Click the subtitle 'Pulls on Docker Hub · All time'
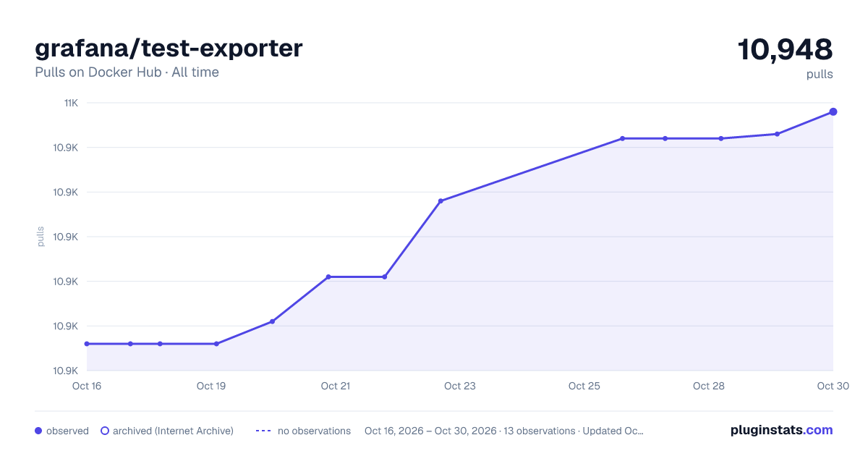This screenshot has height=456, width=868. (x=127, y=72)
